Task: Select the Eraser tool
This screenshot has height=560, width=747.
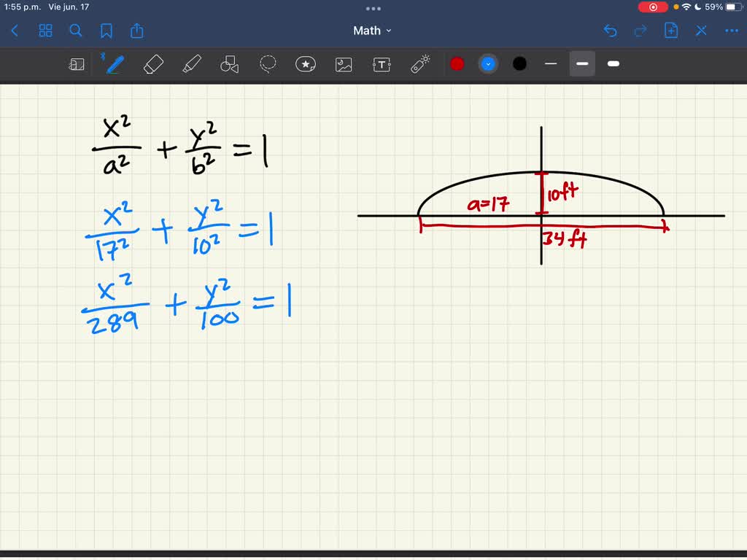Action: (154, 64)
